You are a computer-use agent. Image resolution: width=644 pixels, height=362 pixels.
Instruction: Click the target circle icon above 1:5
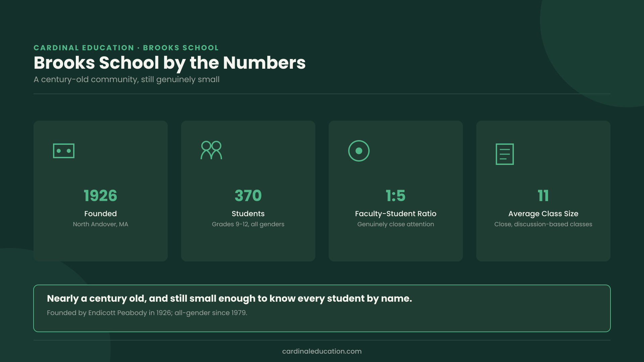pos(359,151)
